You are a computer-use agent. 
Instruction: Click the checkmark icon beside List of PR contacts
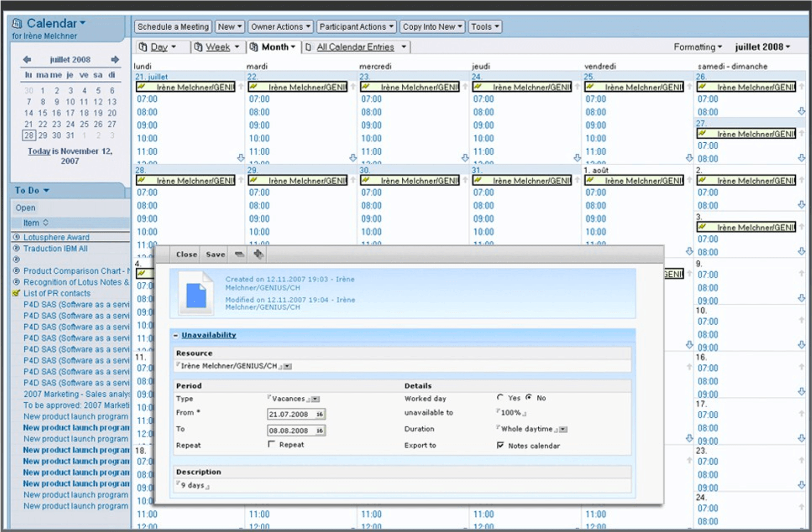point(15,293)
